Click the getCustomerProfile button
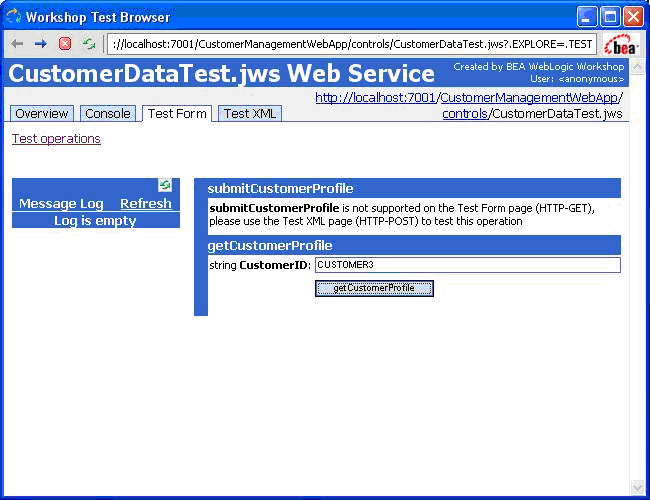The width and height of the screenshot is (650, 500). pos(374,288)
